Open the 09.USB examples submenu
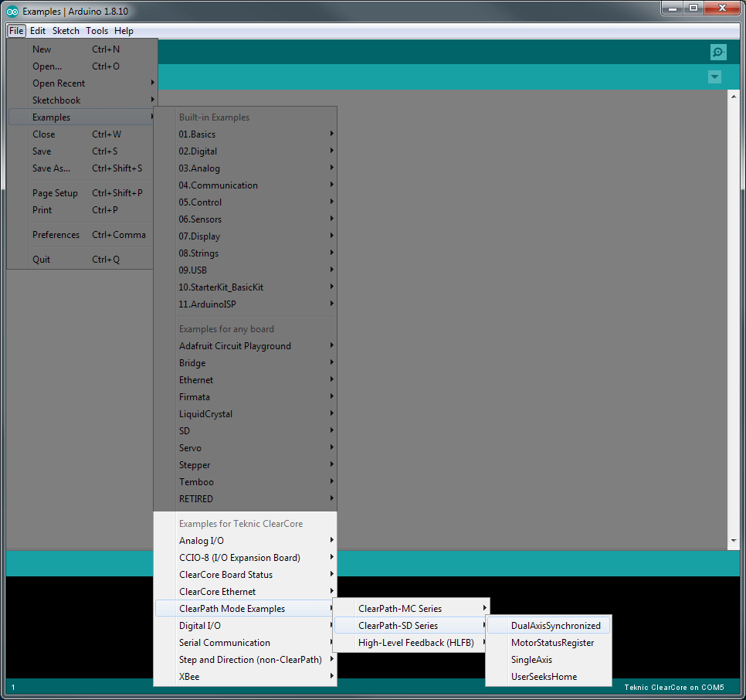 (255, 270)
